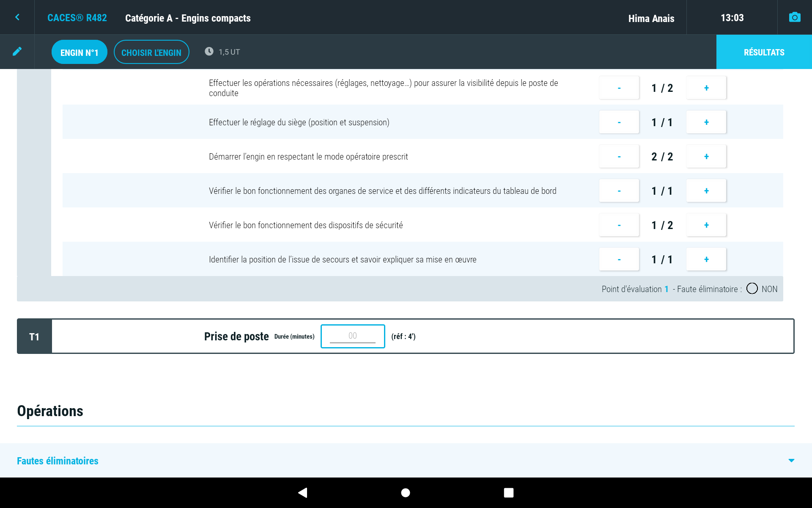Increase score for Démarrer l'engin
Screen dimensions: 812x508
(706, 156)
